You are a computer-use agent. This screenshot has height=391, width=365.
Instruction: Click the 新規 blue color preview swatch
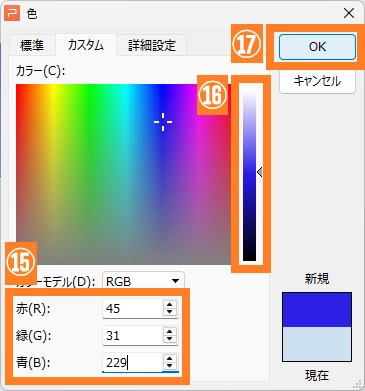317,310
